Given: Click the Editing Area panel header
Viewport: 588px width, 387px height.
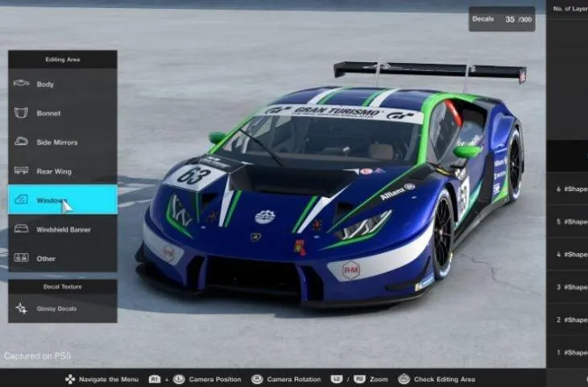Looking at the screenshot, I should pyautogui.click(x=63, y=60).
